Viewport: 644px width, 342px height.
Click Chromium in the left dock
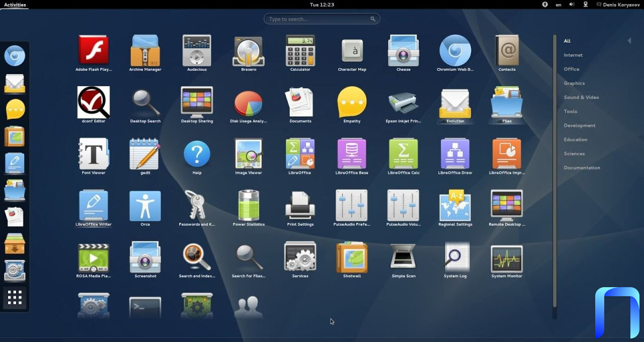(x=15, y=56)
